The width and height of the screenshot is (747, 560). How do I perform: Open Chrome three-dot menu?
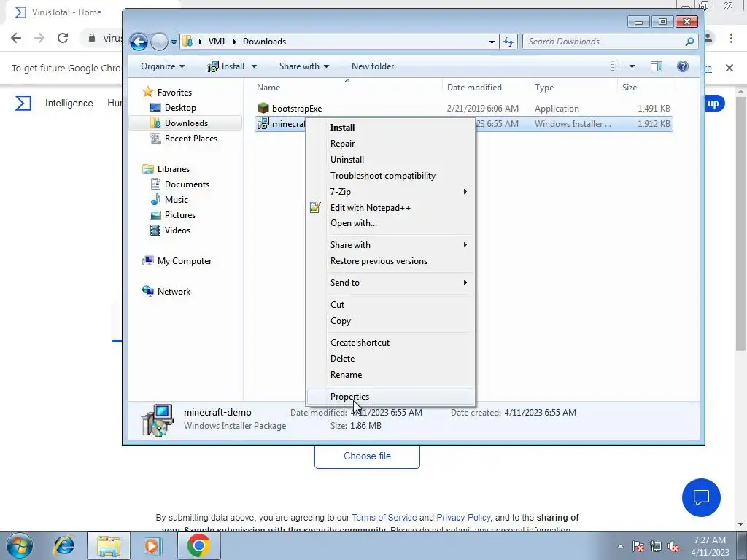[731, 38]
